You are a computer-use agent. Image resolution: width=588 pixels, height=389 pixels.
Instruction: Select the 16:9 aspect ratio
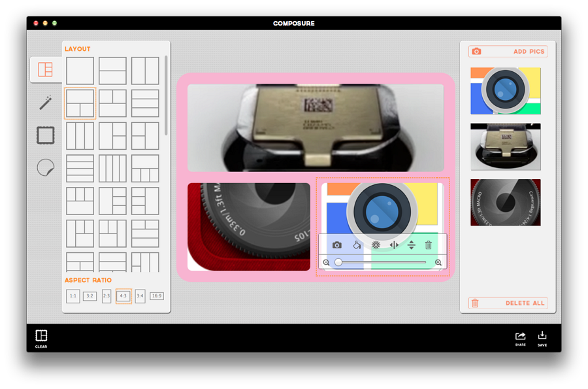157,296
